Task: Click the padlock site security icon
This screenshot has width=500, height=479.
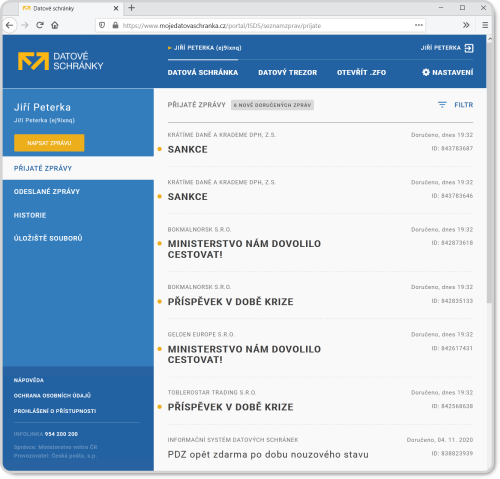Action: [x=115, y=25]
